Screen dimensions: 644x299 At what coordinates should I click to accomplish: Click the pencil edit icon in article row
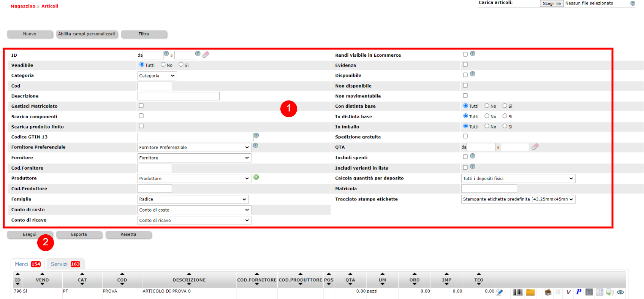(x=499, y=292)
